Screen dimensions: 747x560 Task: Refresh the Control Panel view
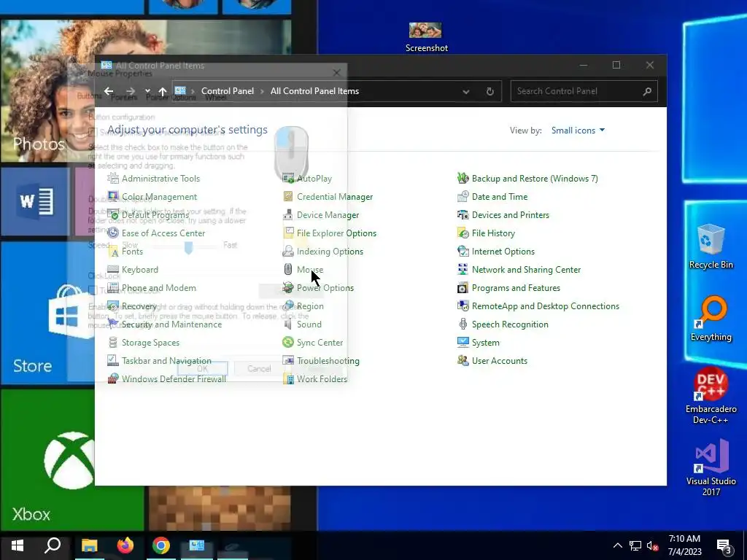point(489,91)
